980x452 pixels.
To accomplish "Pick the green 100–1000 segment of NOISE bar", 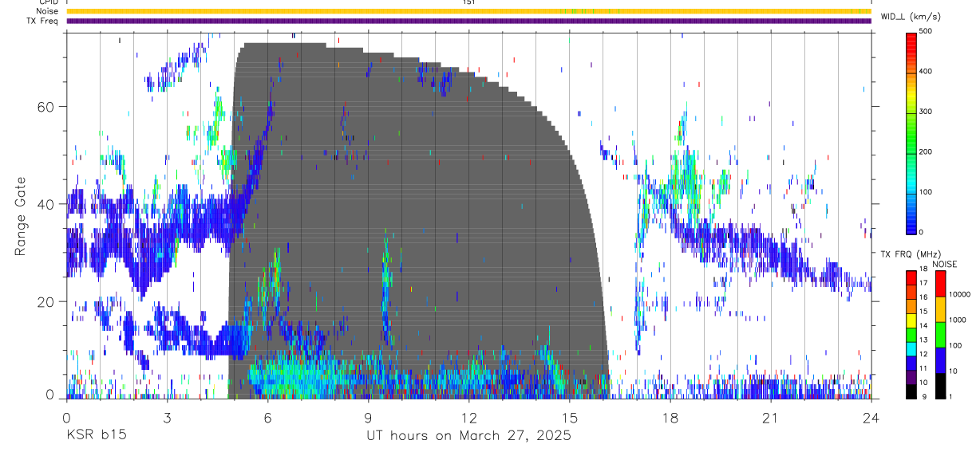I will 940,334.
